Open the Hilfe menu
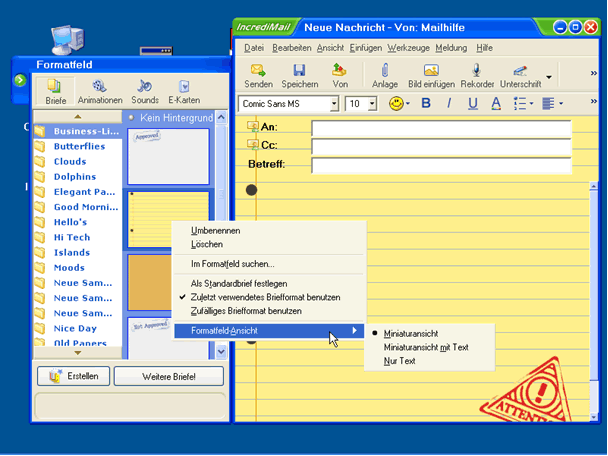The image size is (608, 456). pos(484,48)
